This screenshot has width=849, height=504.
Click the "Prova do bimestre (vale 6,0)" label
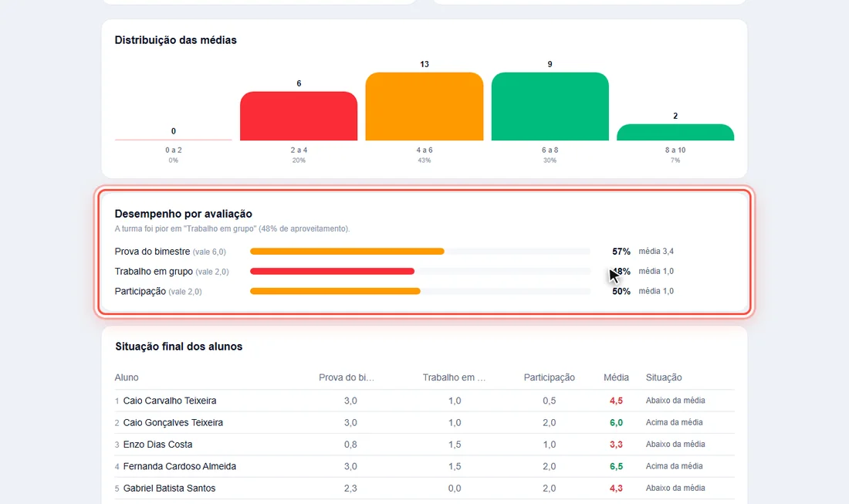[170, 252]
